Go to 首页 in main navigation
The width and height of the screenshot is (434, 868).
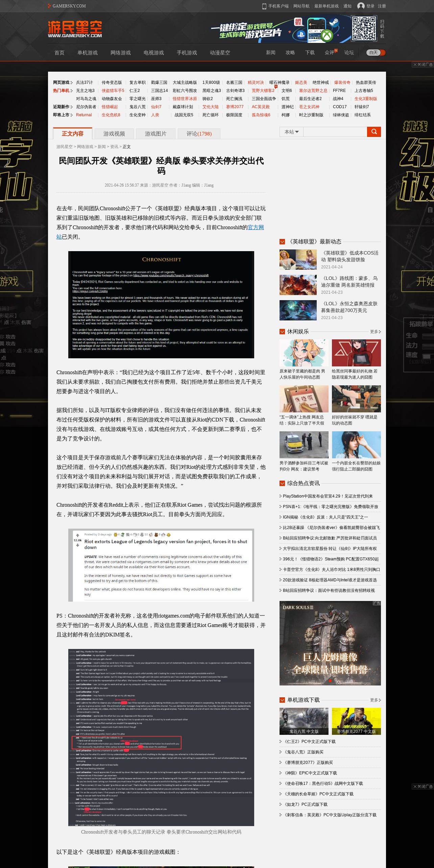coord(59,53)
